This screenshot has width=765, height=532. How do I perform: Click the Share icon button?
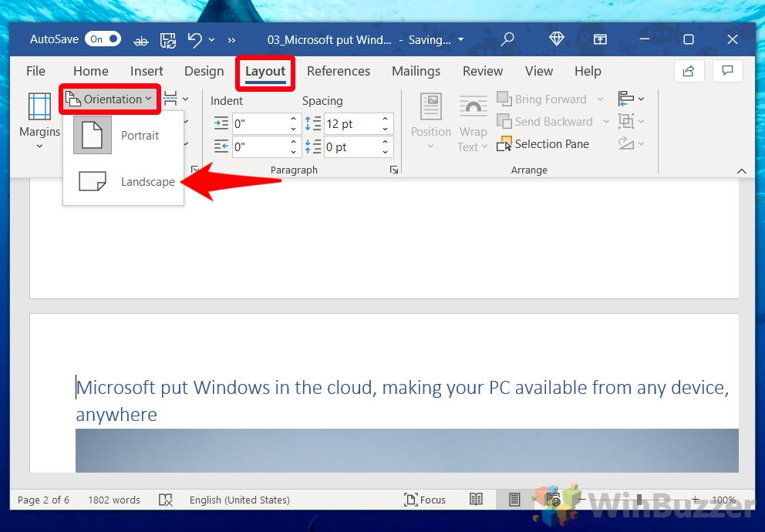689,71
